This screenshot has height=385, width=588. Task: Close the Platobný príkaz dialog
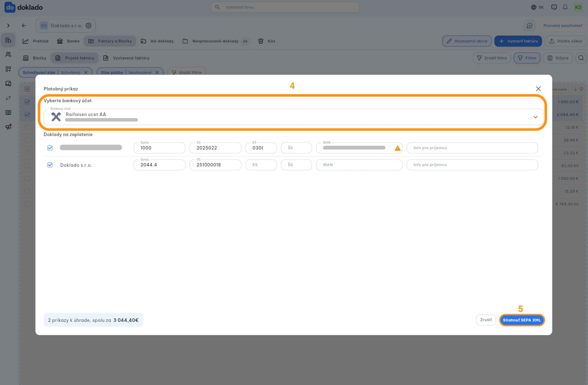(538, 89)
